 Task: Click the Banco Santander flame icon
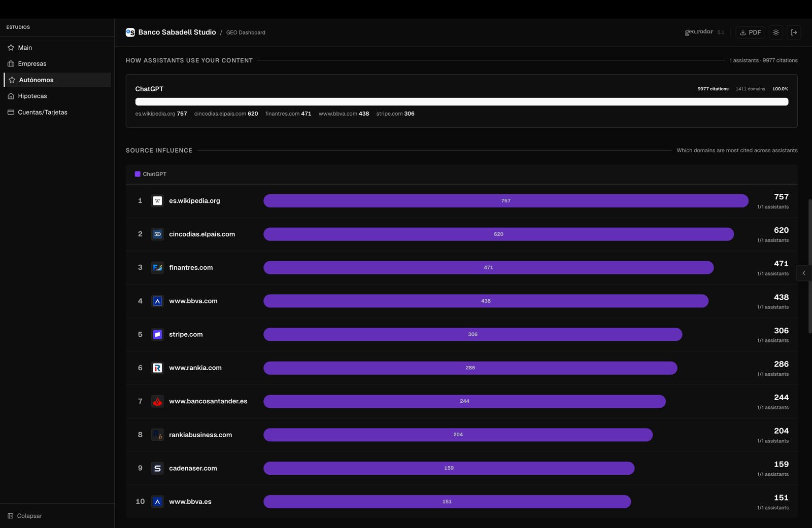157,402
